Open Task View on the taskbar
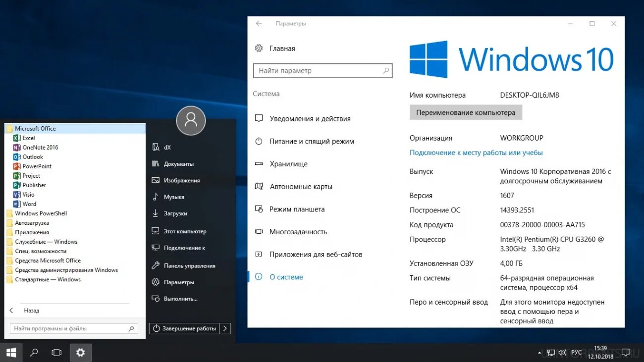 (57, 353)
